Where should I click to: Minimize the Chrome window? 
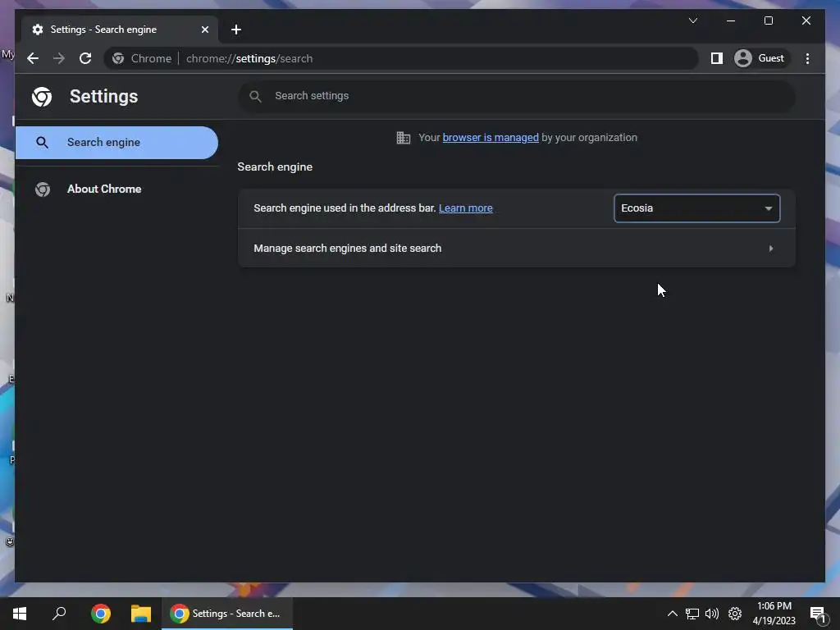[x=731, y=21]
